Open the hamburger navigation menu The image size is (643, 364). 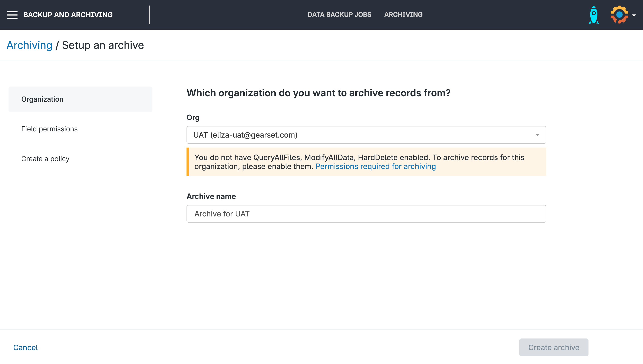(12, 15)
